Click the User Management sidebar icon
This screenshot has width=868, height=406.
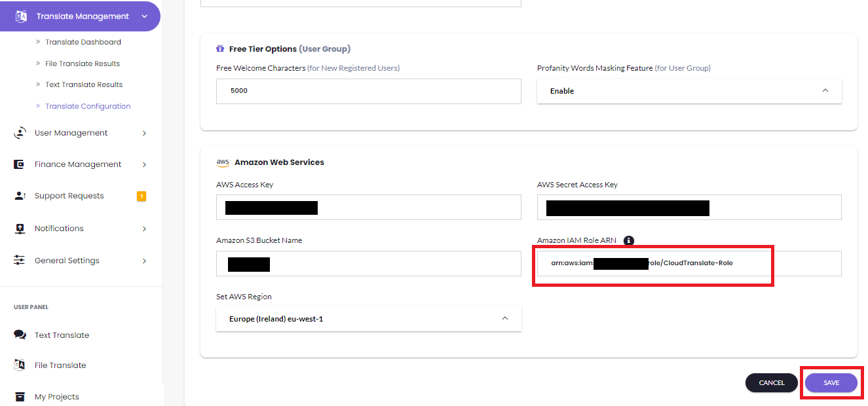[x=20, y=133]
